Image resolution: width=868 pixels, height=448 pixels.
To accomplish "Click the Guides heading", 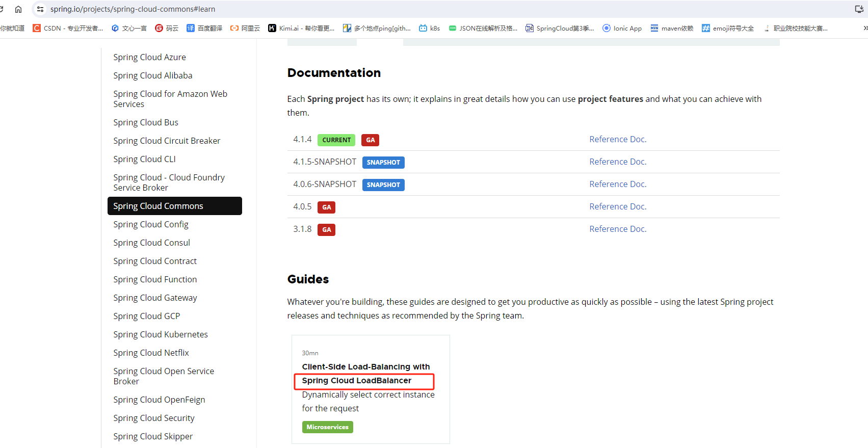I will pos(308,279).
